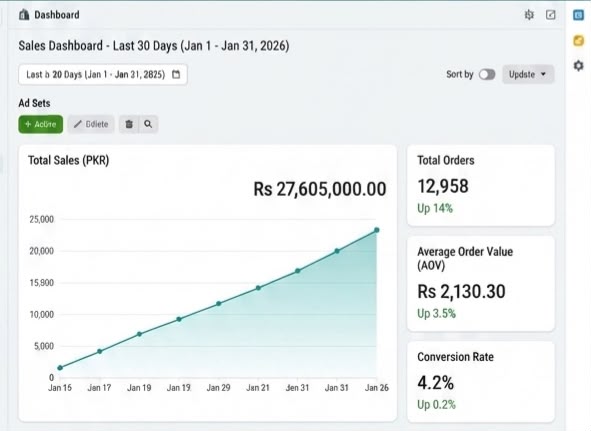Click the Dashboard building icon
This screenshot has width=591, height=431.
tap(24, 15)
